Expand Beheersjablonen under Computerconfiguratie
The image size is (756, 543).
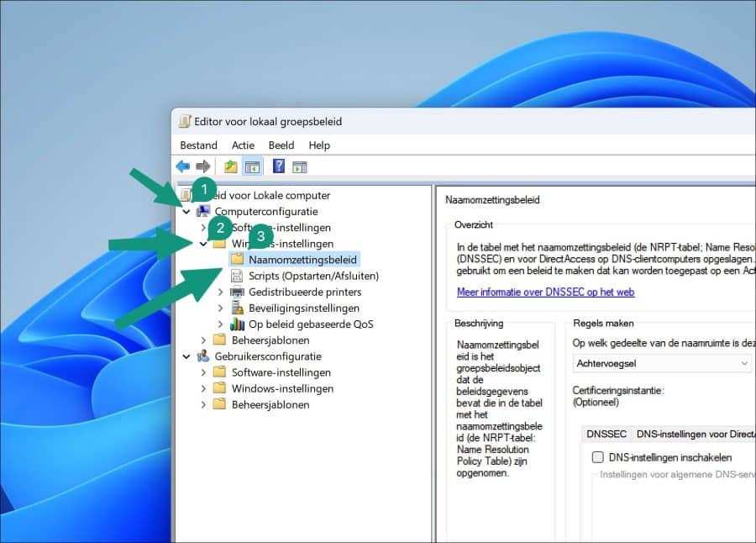(x=203, y=340)
